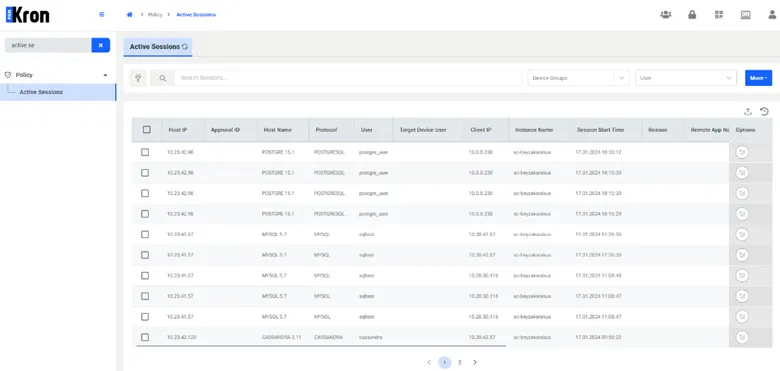
Task: Open the User filter dropdown
Action: [686, 78]
